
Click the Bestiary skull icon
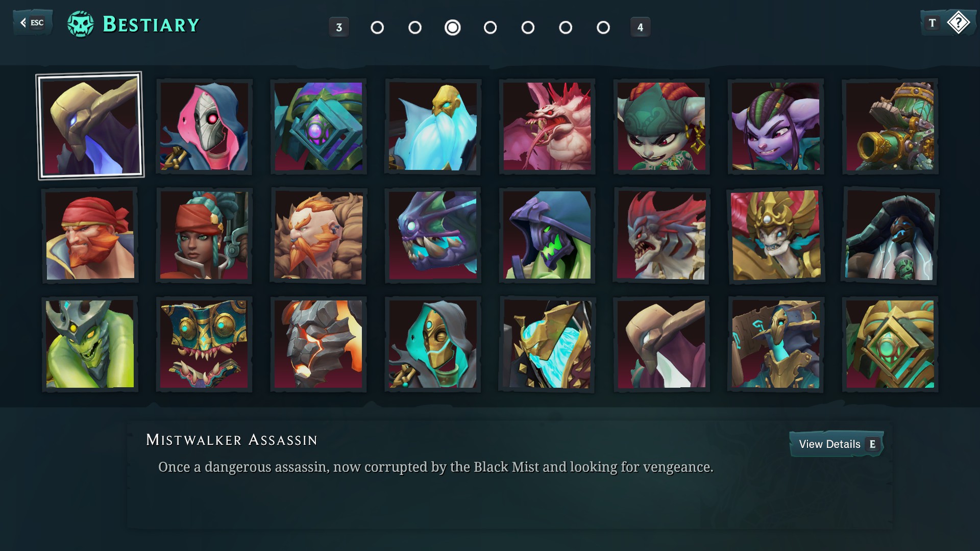click(81, 24)
